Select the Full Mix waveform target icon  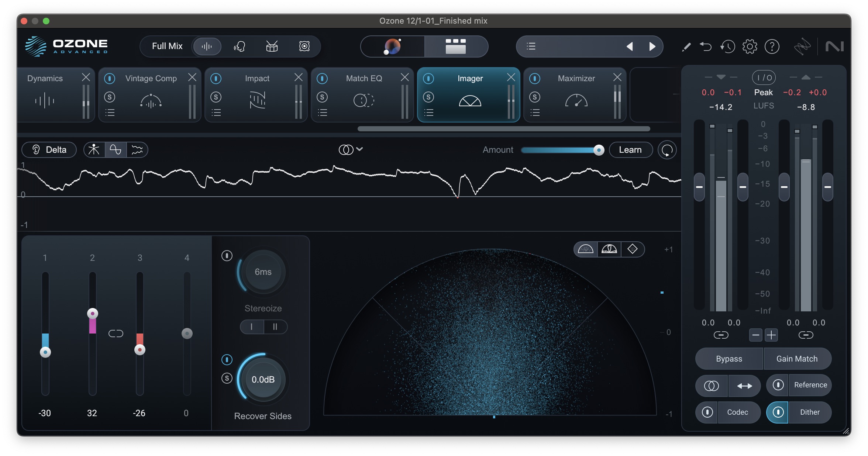tap(207, 46)
